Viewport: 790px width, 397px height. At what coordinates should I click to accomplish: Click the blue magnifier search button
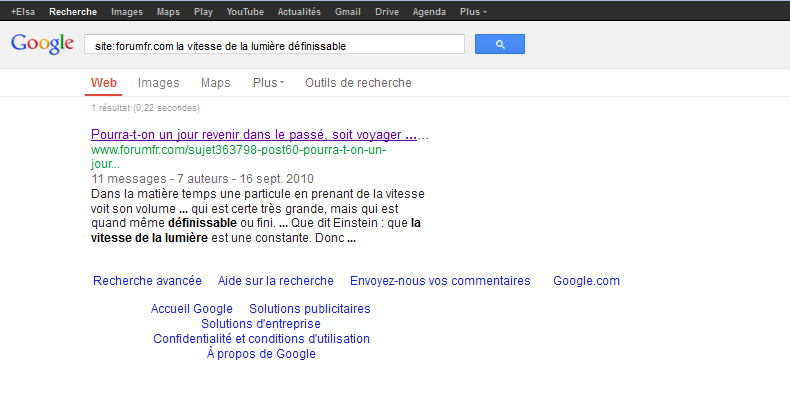(500, 44)
